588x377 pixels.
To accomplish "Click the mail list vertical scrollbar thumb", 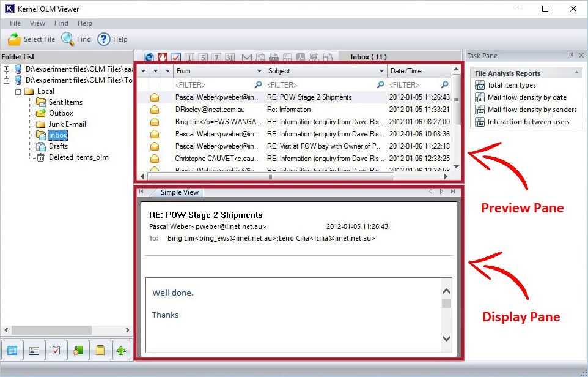I will pos(456,100).
